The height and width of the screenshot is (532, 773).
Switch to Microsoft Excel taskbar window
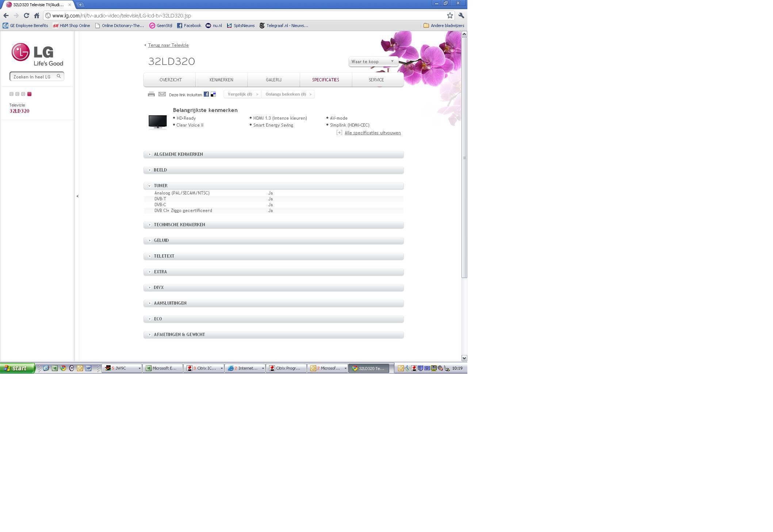click(163, 368)
